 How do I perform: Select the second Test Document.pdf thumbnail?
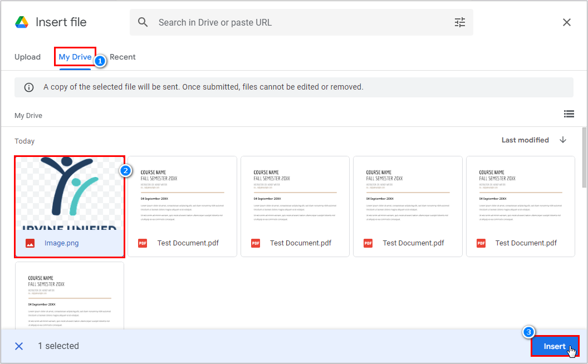[295, 200]
